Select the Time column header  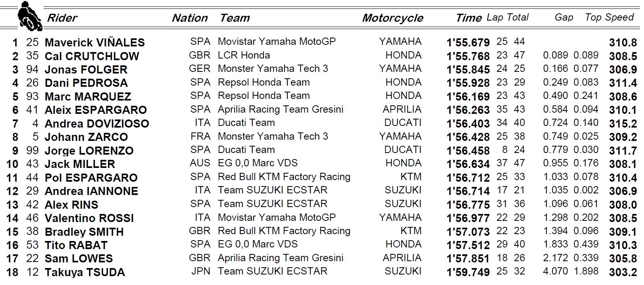click(469, 18)
